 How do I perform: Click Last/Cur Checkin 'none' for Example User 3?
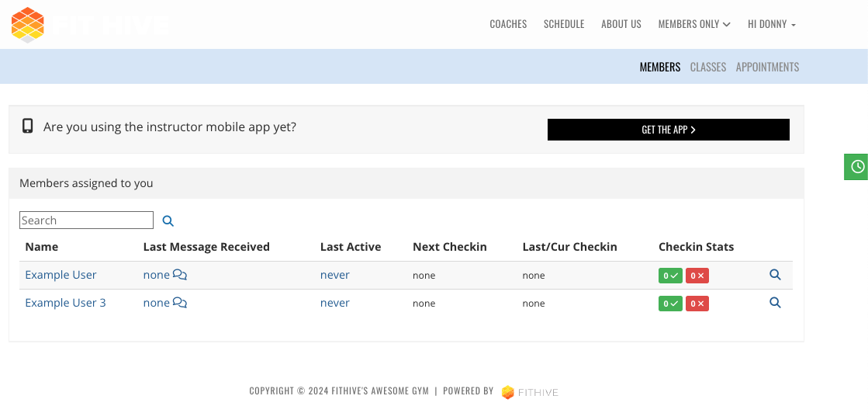click(x=534, y=304)
